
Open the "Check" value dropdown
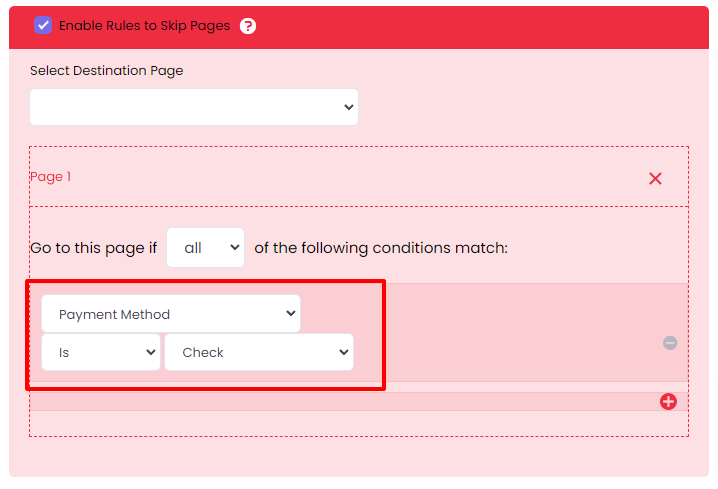(x=258, y=352)
